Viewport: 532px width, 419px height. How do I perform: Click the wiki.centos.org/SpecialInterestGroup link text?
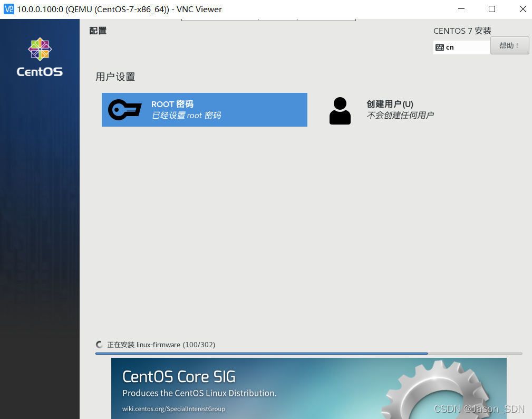(173, 409)
